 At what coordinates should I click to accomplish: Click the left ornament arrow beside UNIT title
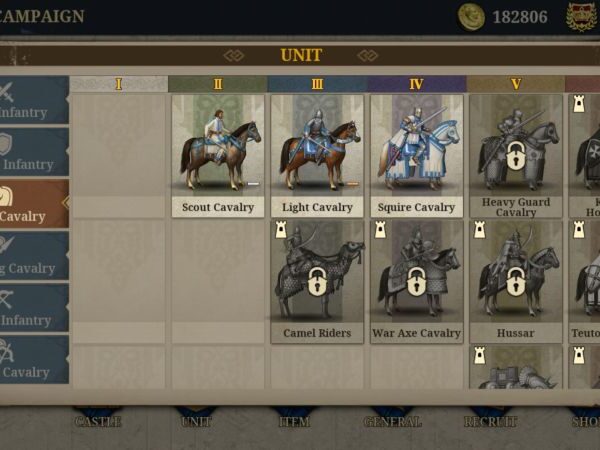click(x=234, y=55)
